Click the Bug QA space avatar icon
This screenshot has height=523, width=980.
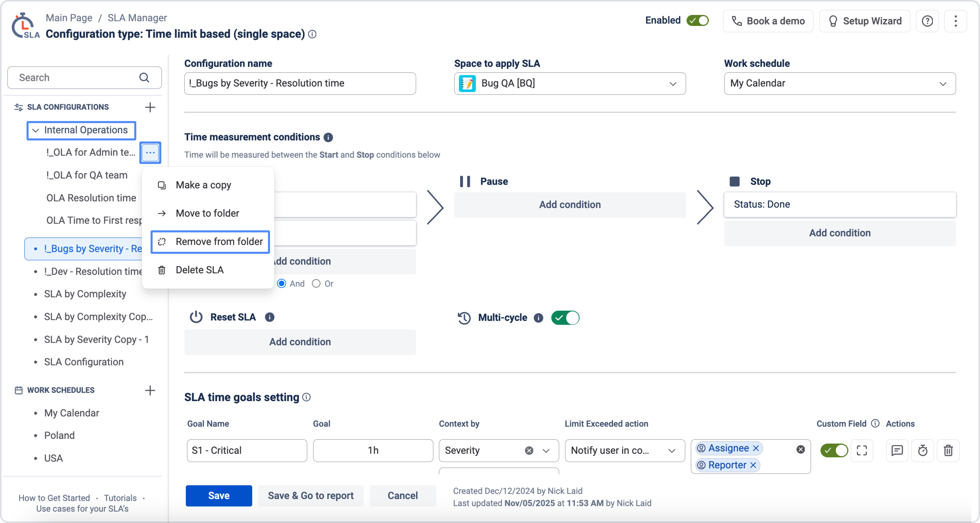tap(467, 83)
